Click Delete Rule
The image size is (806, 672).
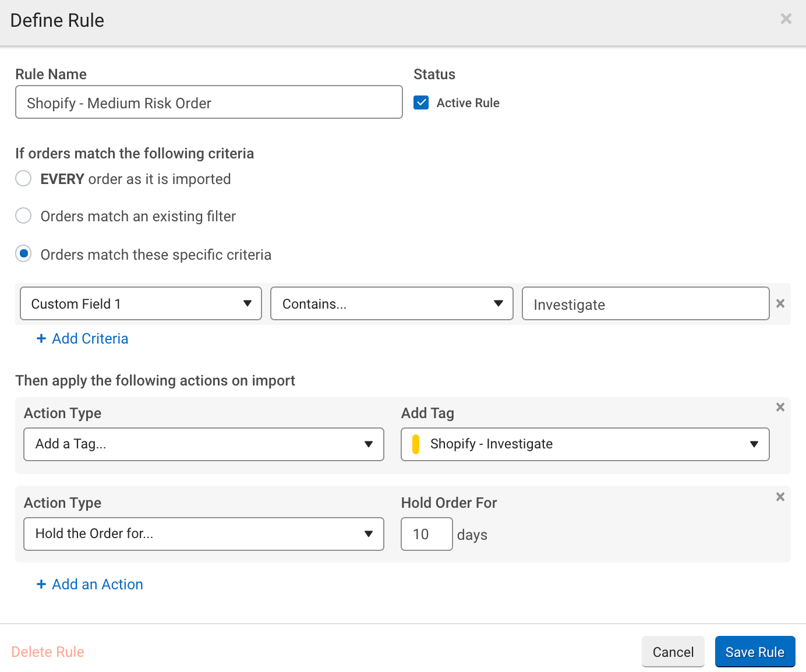coord(48,652)
